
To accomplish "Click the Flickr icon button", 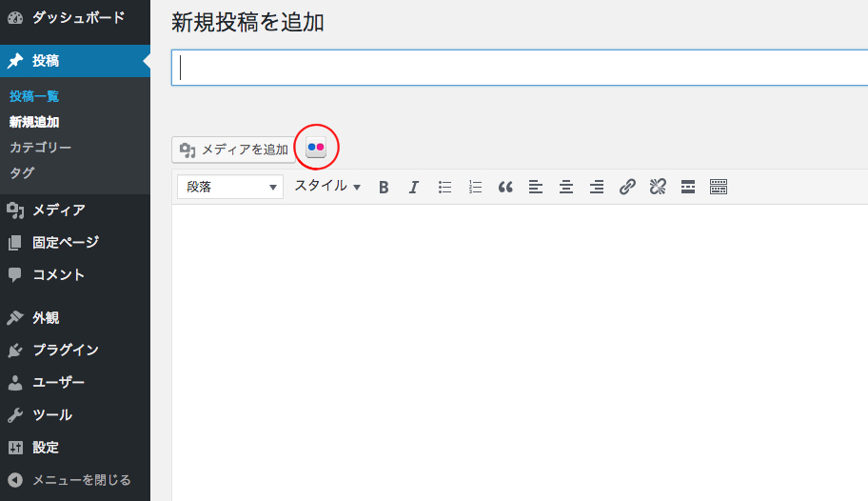I will tap(316, 148).
